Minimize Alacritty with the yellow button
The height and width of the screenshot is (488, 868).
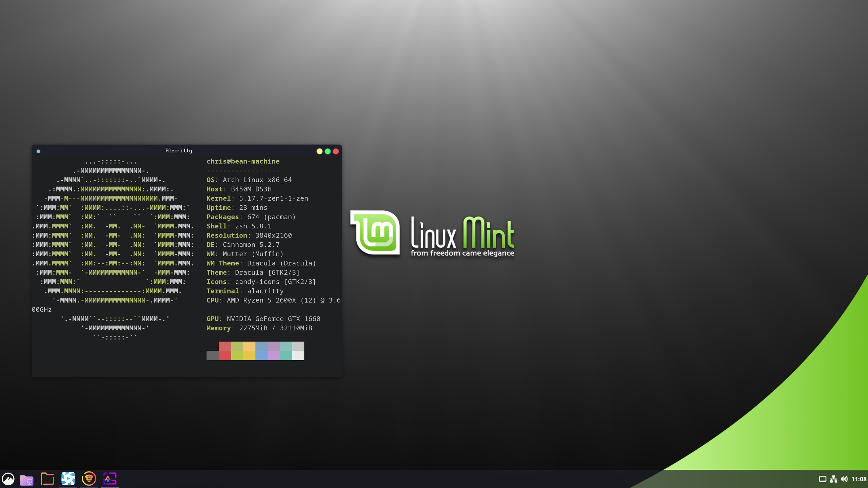(319, 151)
